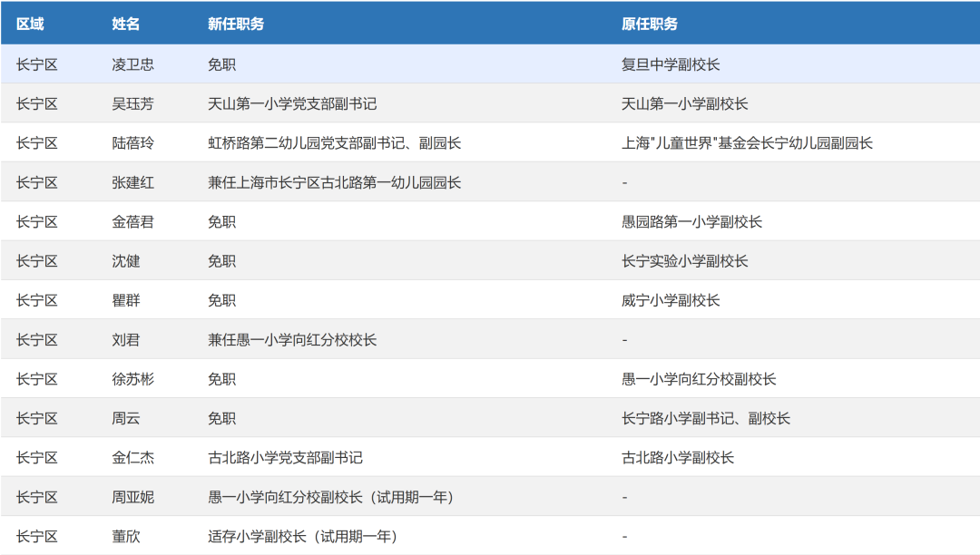Select the name 徐苏彬
This screenshot has width=980, height=555.
coord(132,379)
